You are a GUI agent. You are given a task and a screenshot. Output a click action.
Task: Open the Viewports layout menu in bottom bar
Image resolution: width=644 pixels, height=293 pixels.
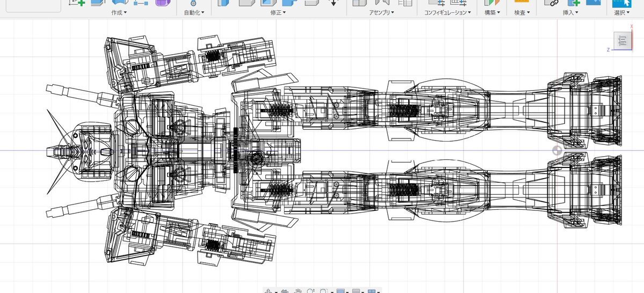(372, 291)
